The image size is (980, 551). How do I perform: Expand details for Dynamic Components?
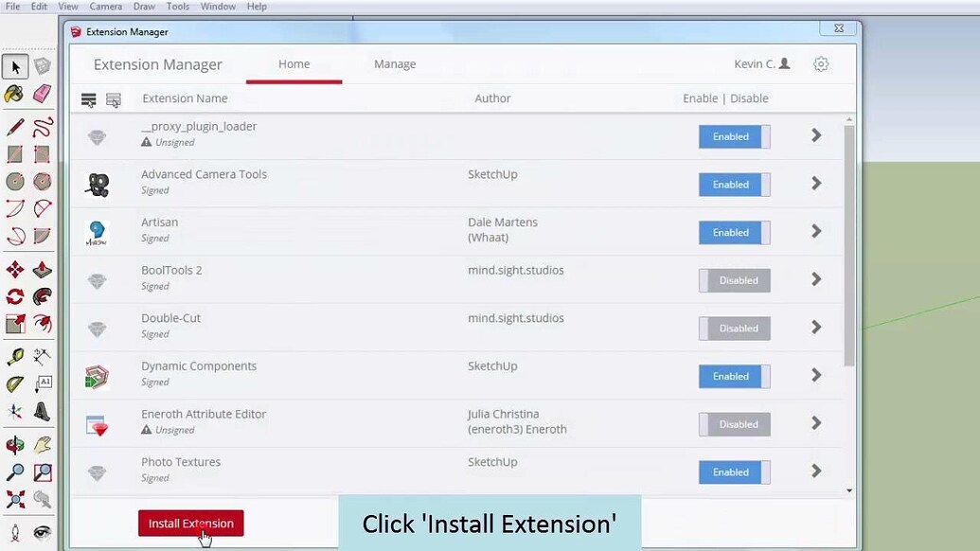pyautogui.click(x=815, y=375)
